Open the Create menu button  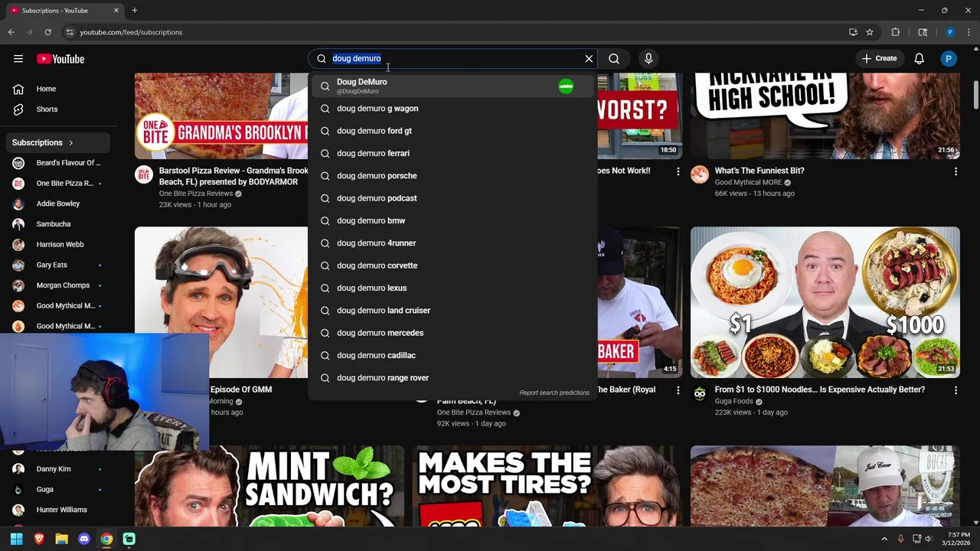click(879, 59)
